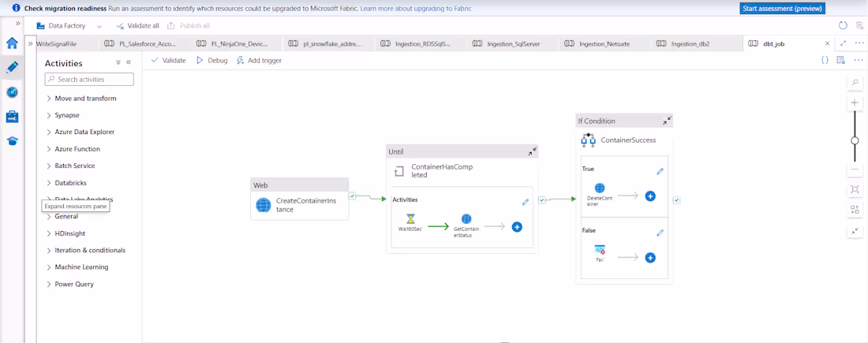Expand the Move and transform category

tap(85, 99)
